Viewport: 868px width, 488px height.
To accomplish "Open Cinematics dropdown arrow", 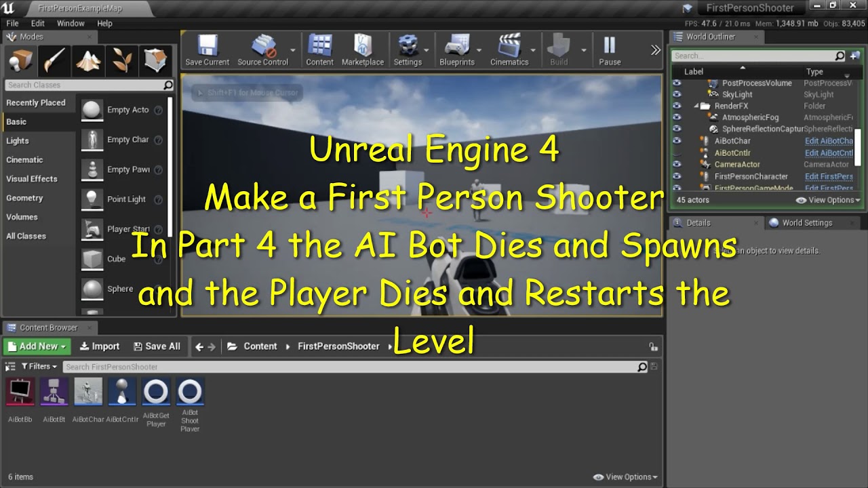I will [x=533, y=50].
